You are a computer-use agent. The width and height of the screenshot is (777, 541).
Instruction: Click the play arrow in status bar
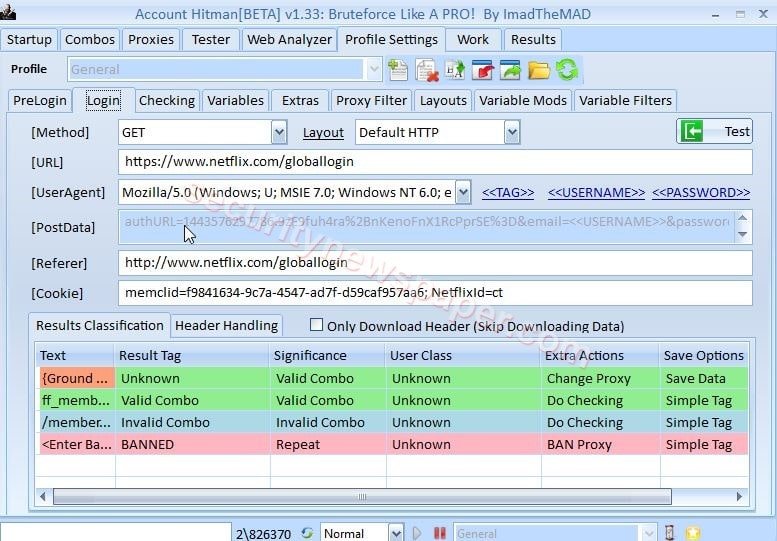pos(417,533)
